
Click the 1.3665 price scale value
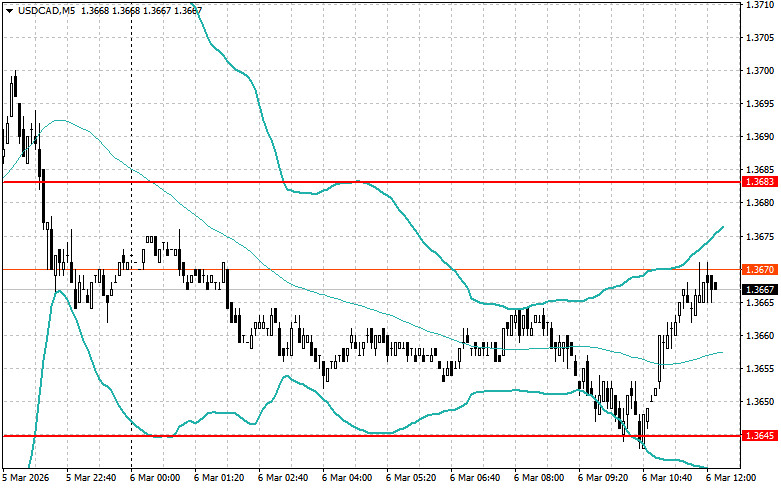pyautogui.click(x=761, y=302)
